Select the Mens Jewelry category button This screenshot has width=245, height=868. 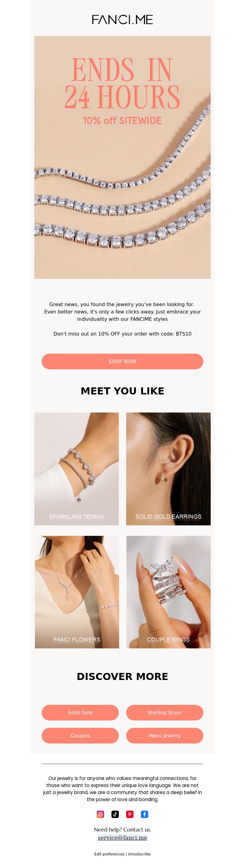[x=164, y=735]
